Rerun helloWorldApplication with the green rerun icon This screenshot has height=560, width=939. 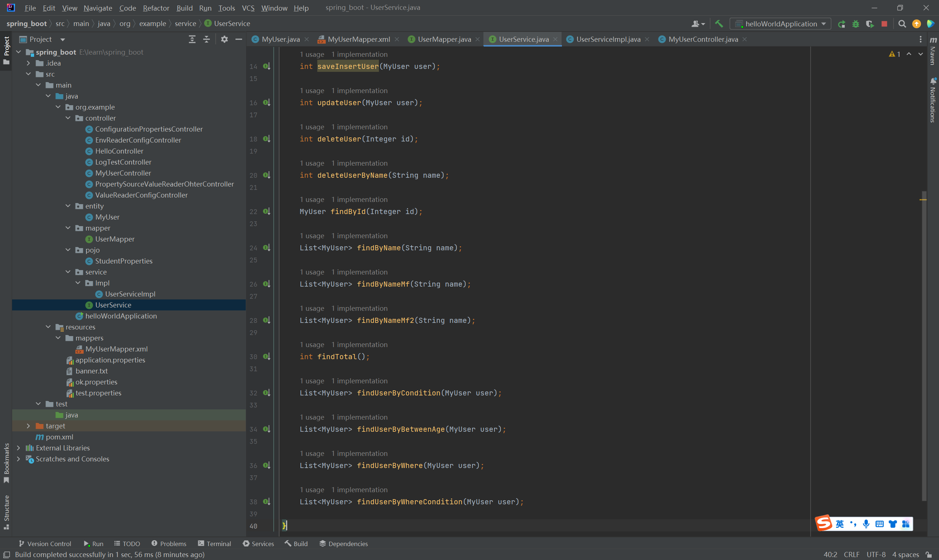(841, 24)
